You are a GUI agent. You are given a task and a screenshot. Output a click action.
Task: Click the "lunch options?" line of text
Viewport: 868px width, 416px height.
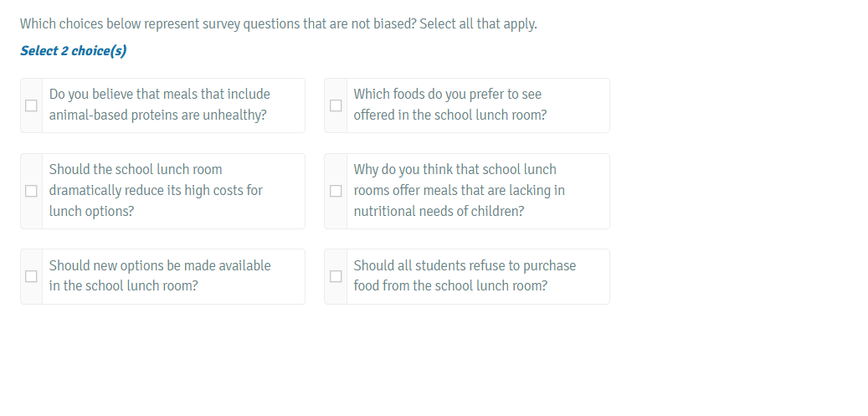coord(91,212)
